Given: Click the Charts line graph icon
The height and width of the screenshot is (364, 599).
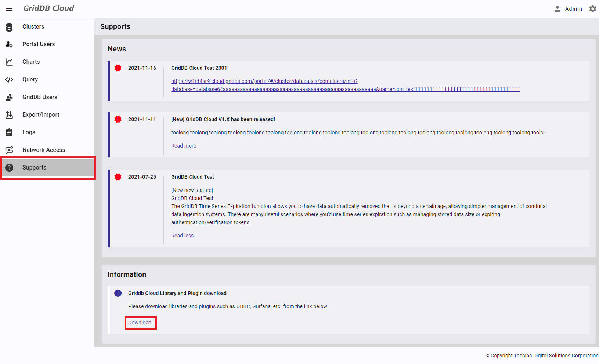Looking at the screenshot, I should pos(9,62).
